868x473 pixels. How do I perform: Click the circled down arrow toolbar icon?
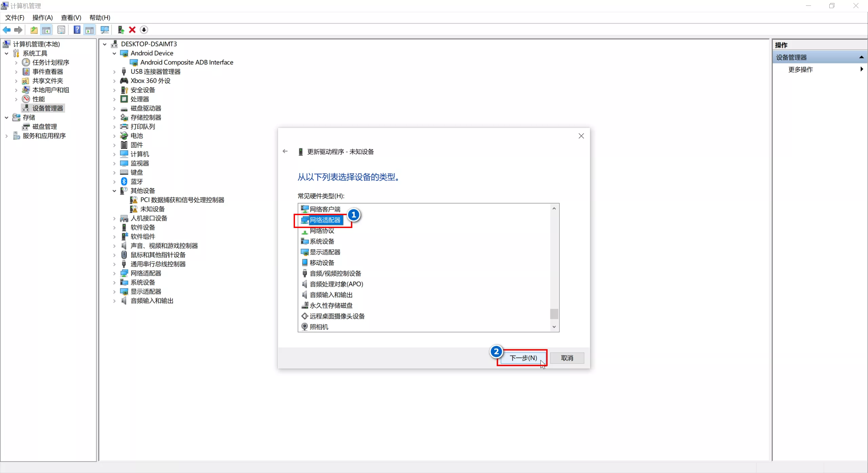click(144, 30)
